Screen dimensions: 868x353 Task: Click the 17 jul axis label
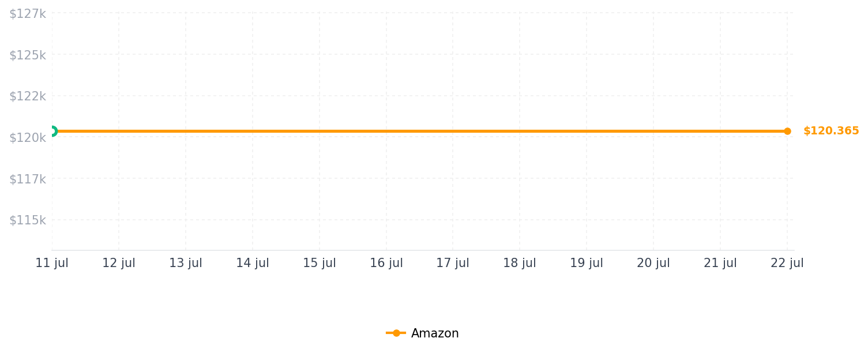click(x=453, y=263)
